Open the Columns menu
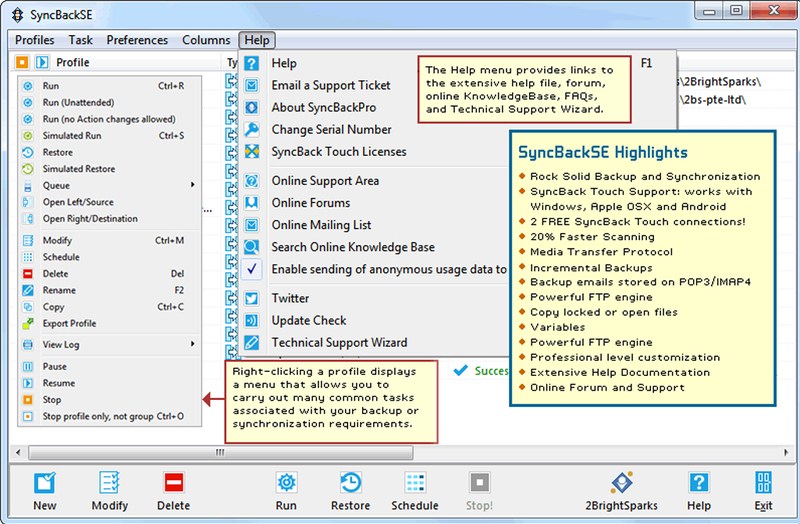 click(206, 40)
